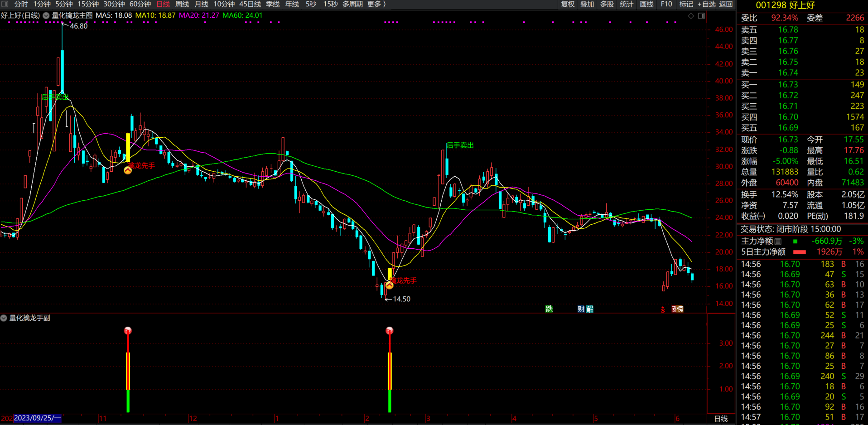Open the 量化擒龙主图 indicator dropdown arrow
This screenshot has height=425, width=868.
coord(46,15)
